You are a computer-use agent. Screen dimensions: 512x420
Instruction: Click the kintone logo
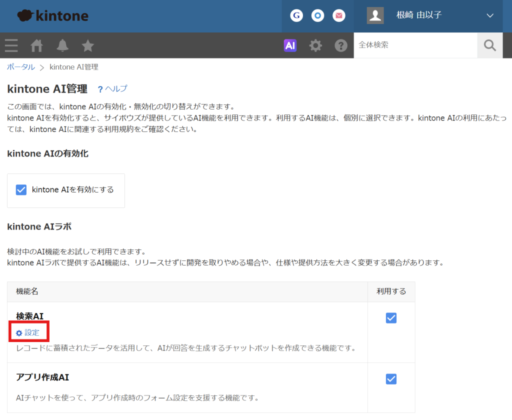[52, 15]
